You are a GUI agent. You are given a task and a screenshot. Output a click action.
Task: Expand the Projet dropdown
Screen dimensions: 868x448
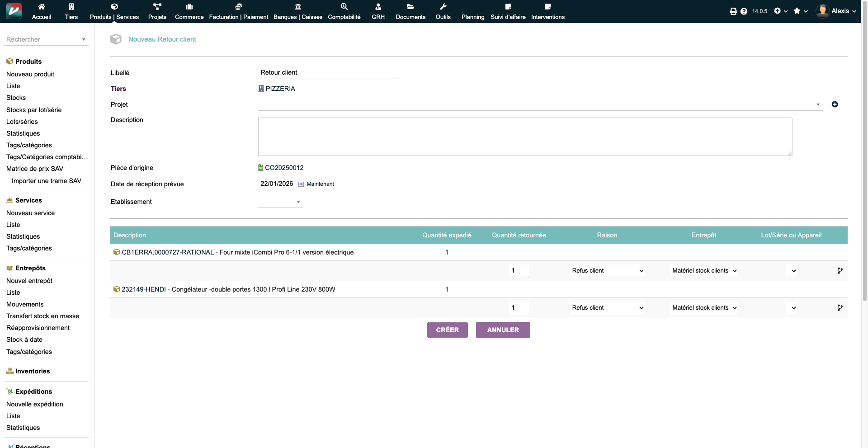pos(818,104)
